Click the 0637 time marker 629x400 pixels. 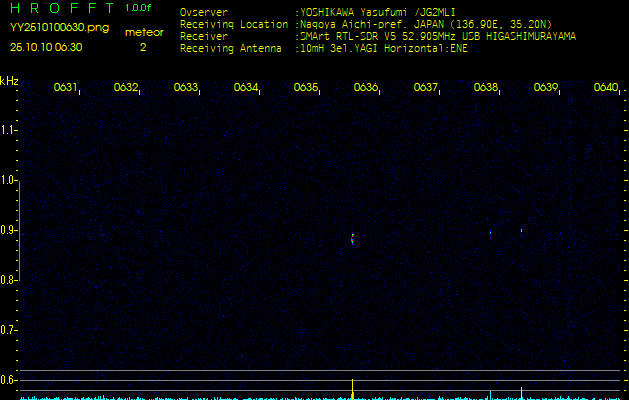tap(426, 87)
